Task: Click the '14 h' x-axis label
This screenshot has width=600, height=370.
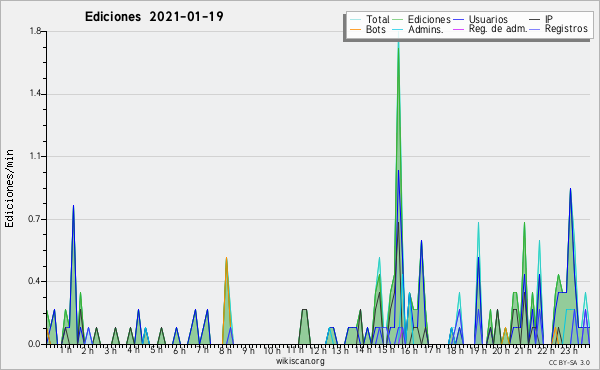Action: coord(363,350)
